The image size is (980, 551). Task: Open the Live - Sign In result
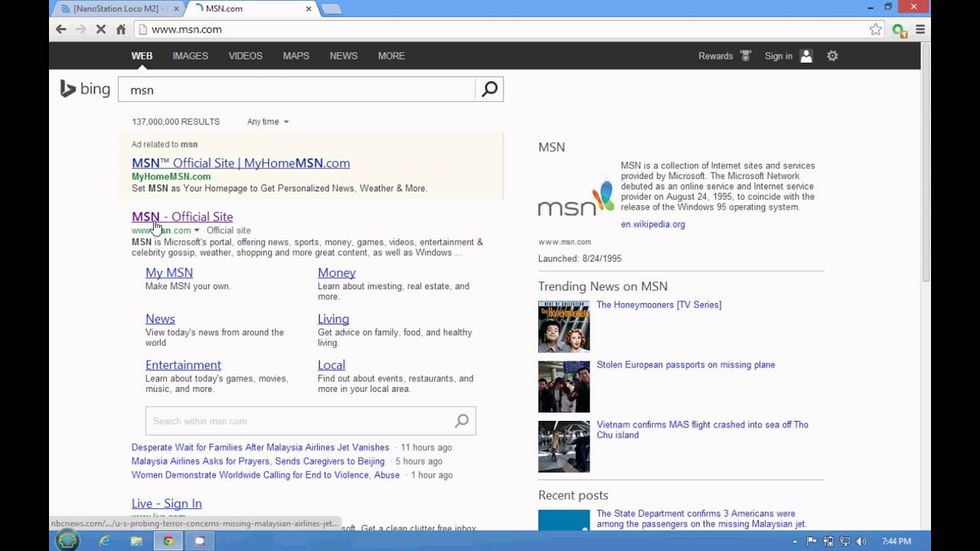click(x=167, y=504)
